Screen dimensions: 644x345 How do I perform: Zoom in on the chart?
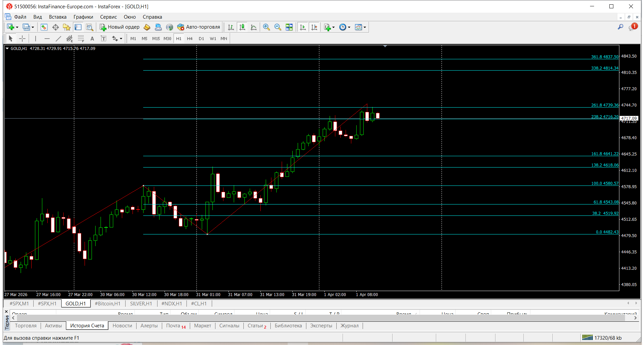click(x=266, y=27)
